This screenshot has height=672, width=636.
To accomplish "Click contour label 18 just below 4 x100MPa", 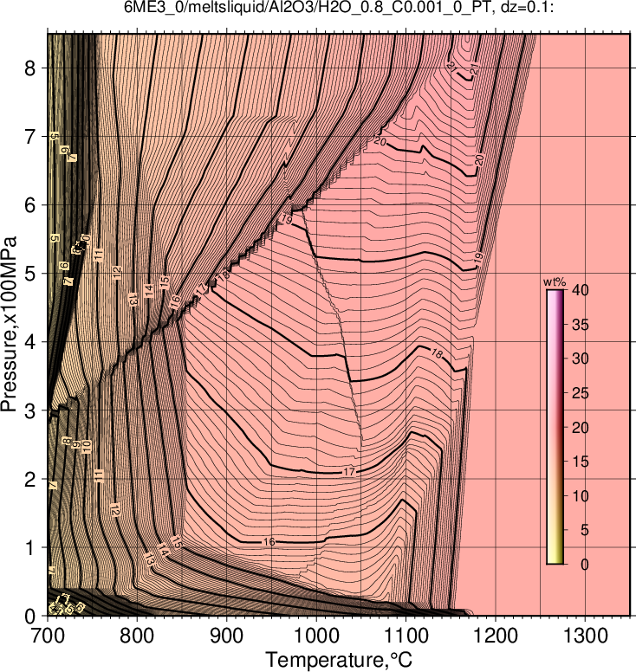I will pyautogui.click(x=436, y=353).
